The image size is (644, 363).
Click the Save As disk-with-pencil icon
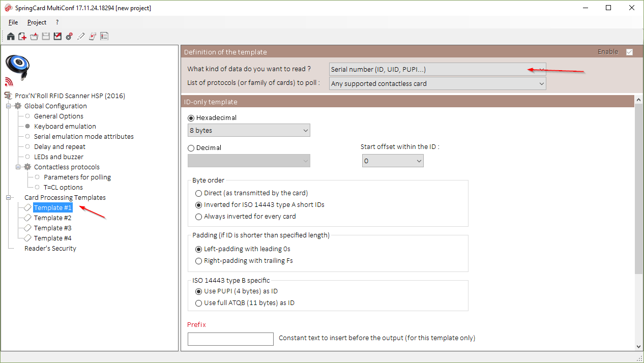tap(57, 36)
